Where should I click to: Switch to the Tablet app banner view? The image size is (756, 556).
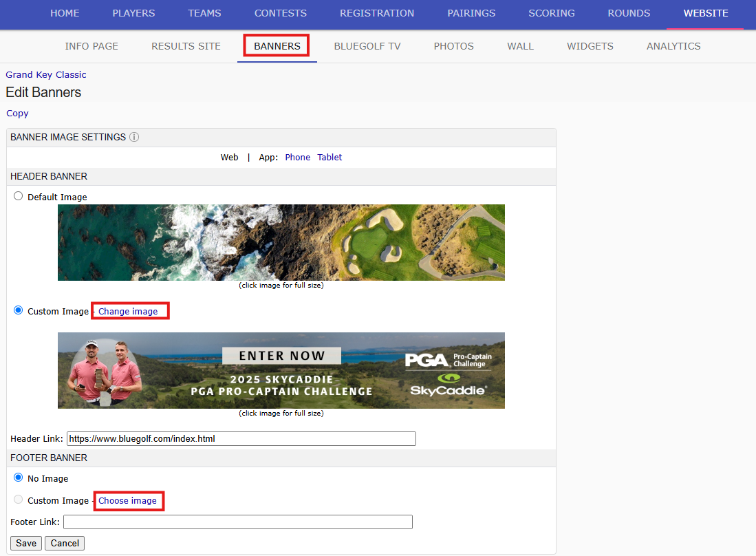click(x=330, y=157)
